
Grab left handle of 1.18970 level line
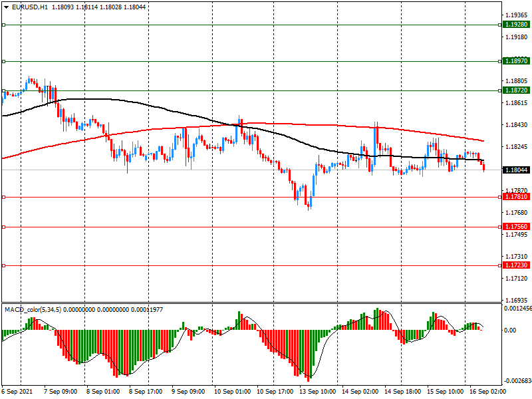[4, 61]
